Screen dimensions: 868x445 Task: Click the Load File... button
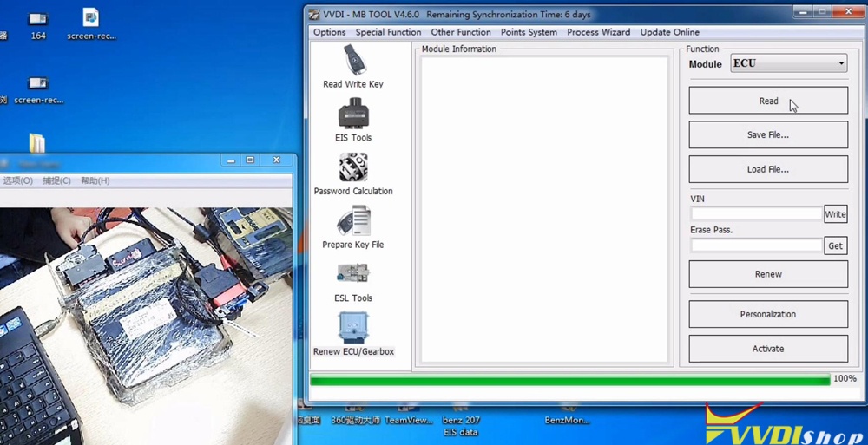tap(768, 169)
